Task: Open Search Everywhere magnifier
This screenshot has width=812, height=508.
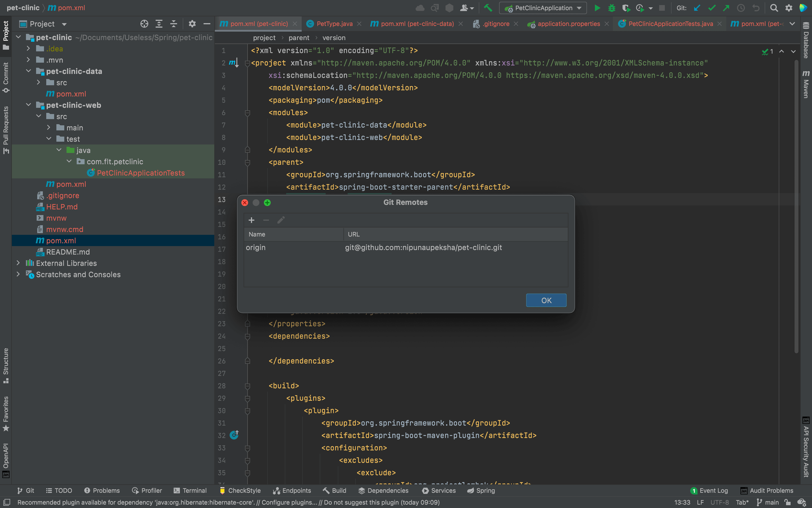Action: click(774, 8)
